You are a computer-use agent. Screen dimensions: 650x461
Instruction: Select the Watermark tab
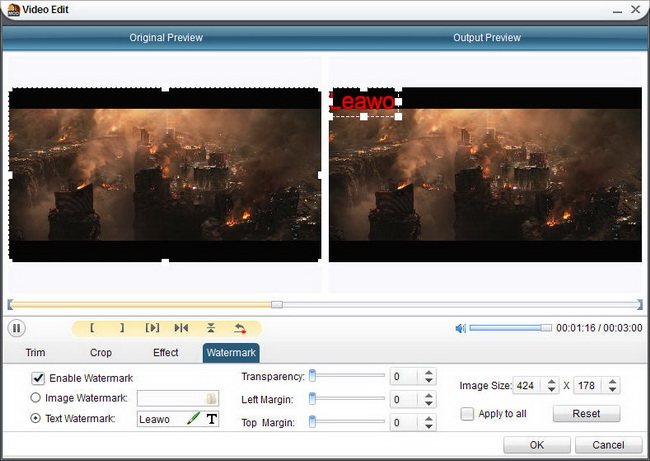(x=231, y=353)
